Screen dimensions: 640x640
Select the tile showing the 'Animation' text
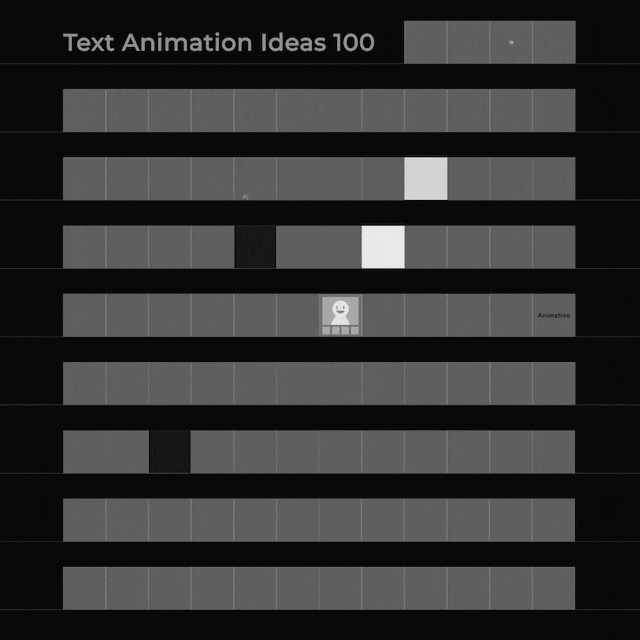(554, 315)
